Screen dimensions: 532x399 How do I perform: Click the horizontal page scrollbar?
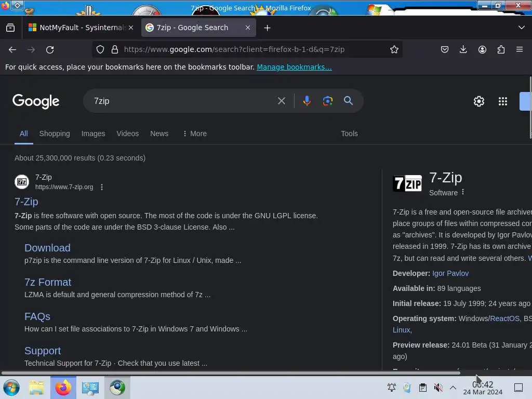pos(231,373)
